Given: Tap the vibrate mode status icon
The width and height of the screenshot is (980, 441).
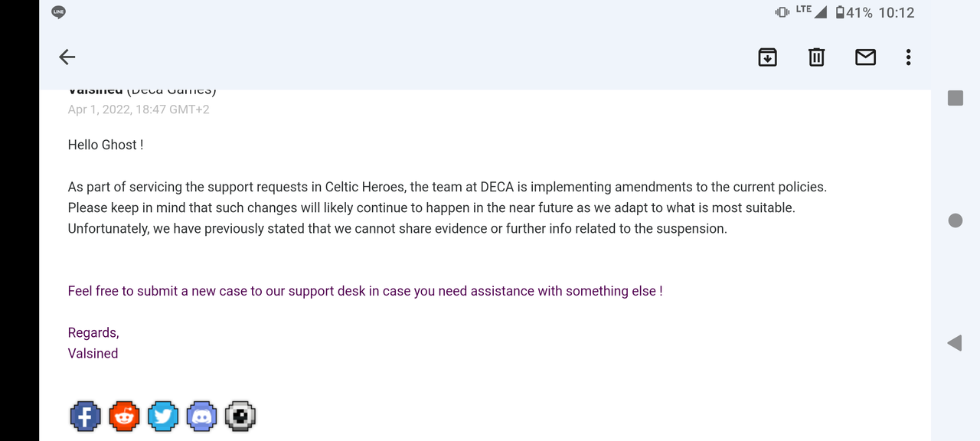Looking at the screenshot, I should (x=782, y=12).
